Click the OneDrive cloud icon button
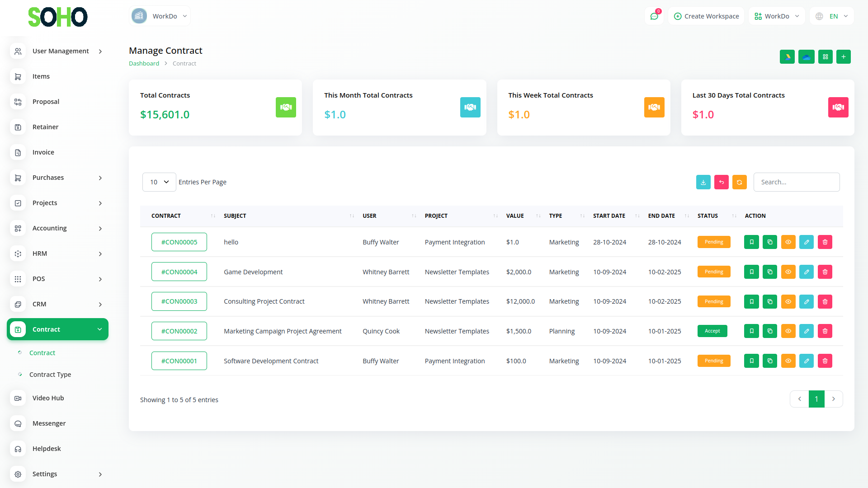This screenshot has height=488, width=868. pyautogui.click(x=806, y=57)
